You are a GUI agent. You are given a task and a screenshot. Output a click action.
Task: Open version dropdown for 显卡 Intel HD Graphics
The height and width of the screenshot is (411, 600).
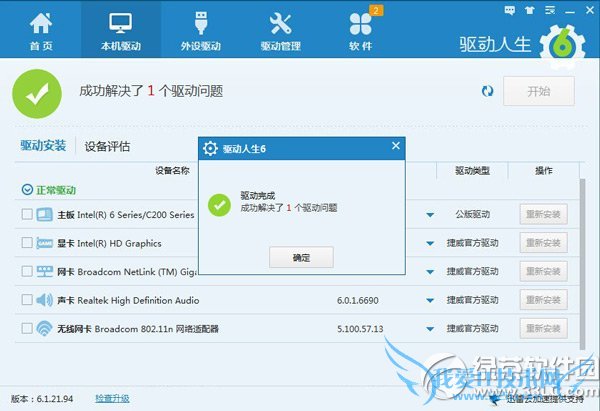coord(430,243)
